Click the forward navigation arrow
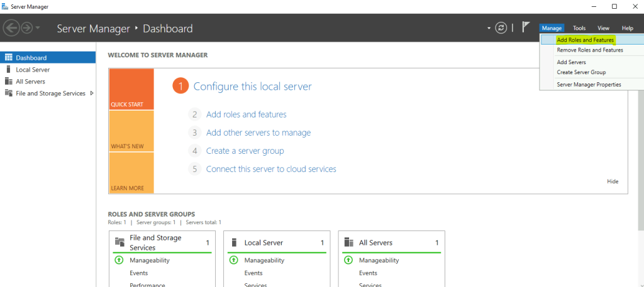The image size is (644, 287). coord(26,28)
